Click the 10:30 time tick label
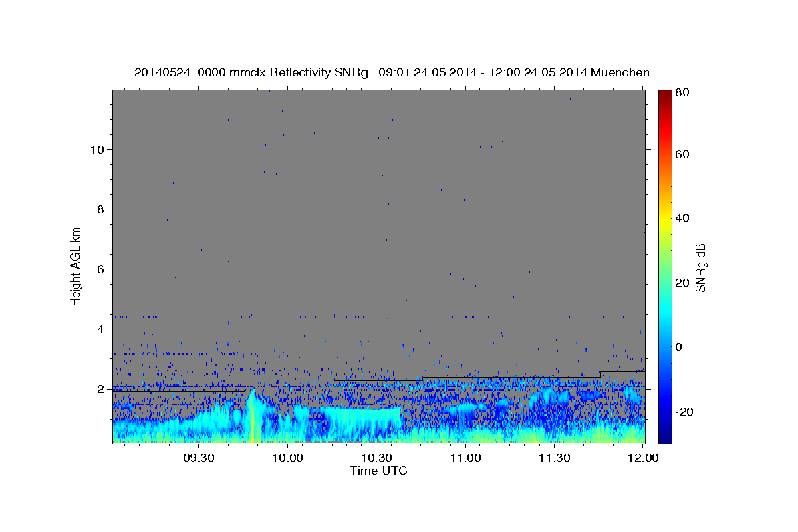This screenshot has width=798, height=532. tap(376, 458)
